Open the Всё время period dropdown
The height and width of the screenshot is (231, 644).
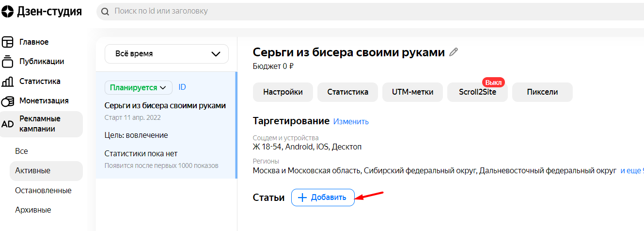pyautogui.click(x=167, y=54)
